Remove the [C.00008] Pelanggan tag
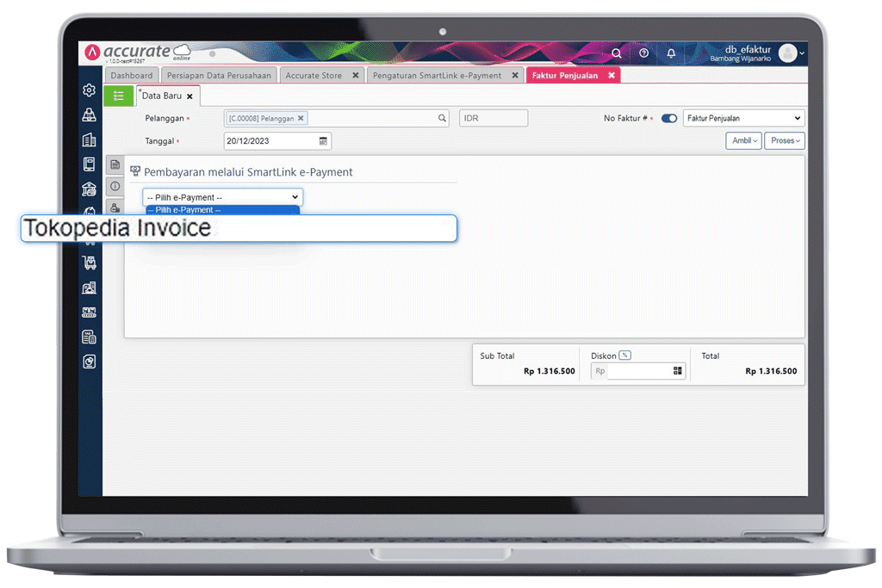This screenshot has width=882, height=588. tap(301, 118)
